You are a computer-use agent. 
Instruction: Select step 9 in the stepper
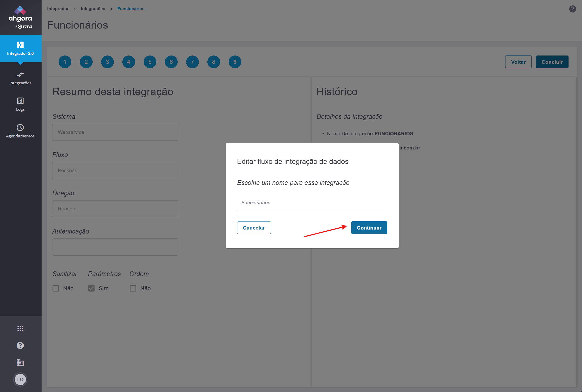pyautogui.click(x=235, y=62)
